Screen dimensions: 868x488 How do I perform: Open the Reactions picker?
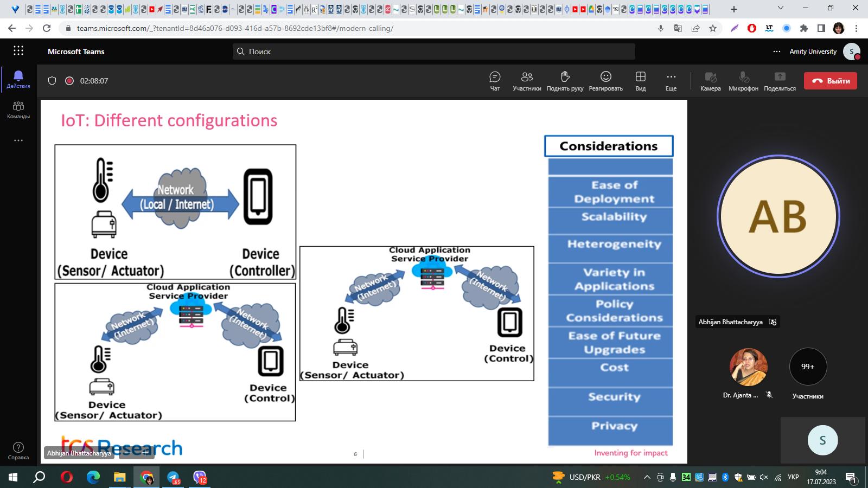[x=605, y=81]
